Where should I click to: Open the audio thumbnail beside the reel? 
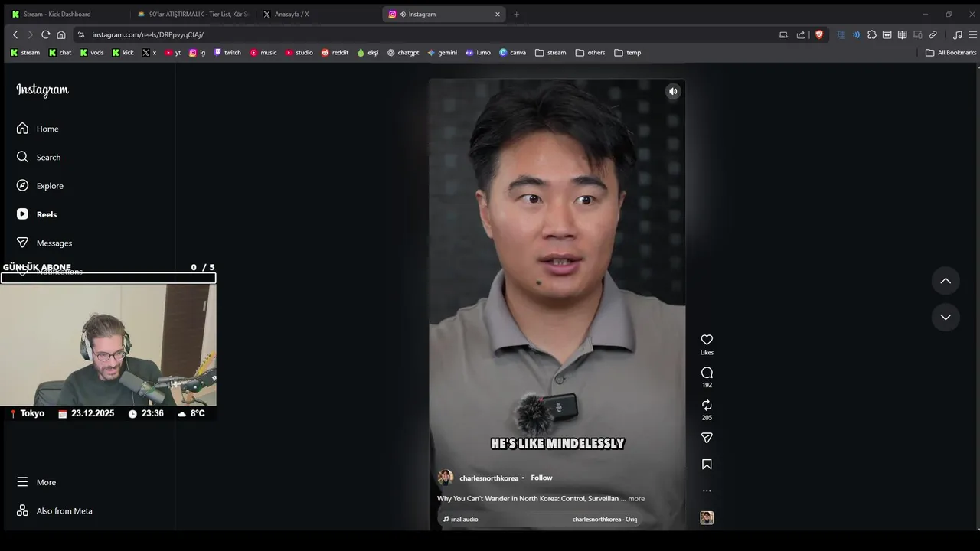(707, 518)
